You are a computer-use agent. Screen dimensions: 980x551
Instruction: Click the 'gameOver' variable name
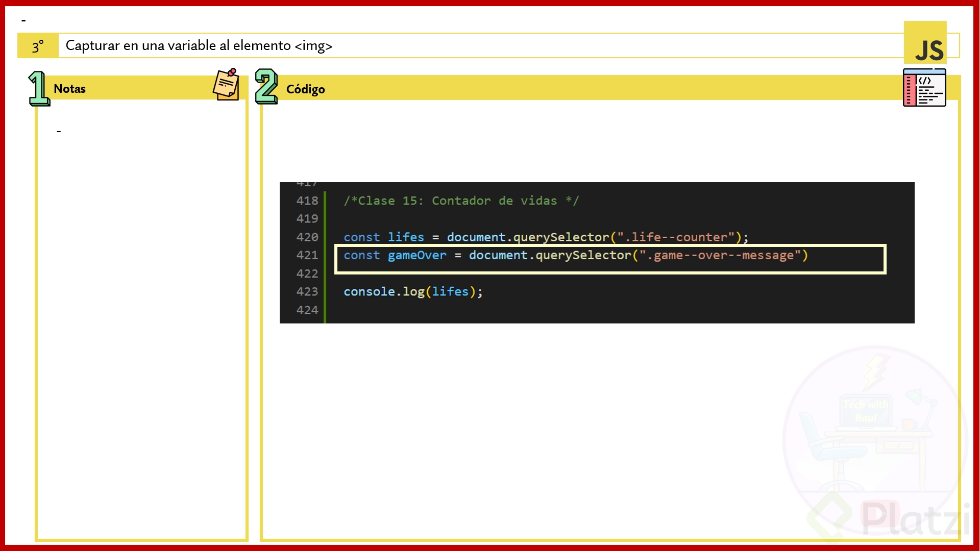(x=417, y=255)
